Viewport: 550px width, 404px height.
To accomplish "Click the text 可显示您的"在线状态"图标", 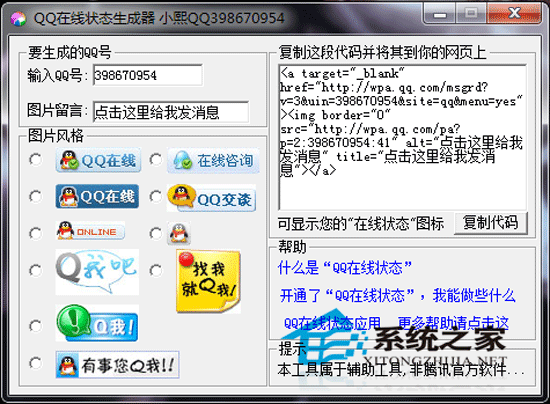I will pyautogui.click(x=361, y=223).
